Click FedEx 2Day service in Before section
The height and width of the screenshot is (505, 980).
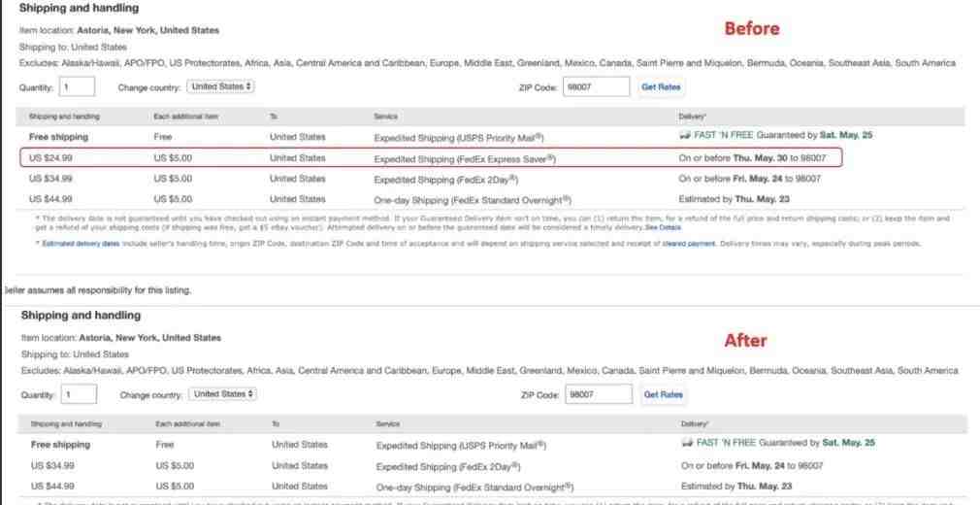click(445, 180)
